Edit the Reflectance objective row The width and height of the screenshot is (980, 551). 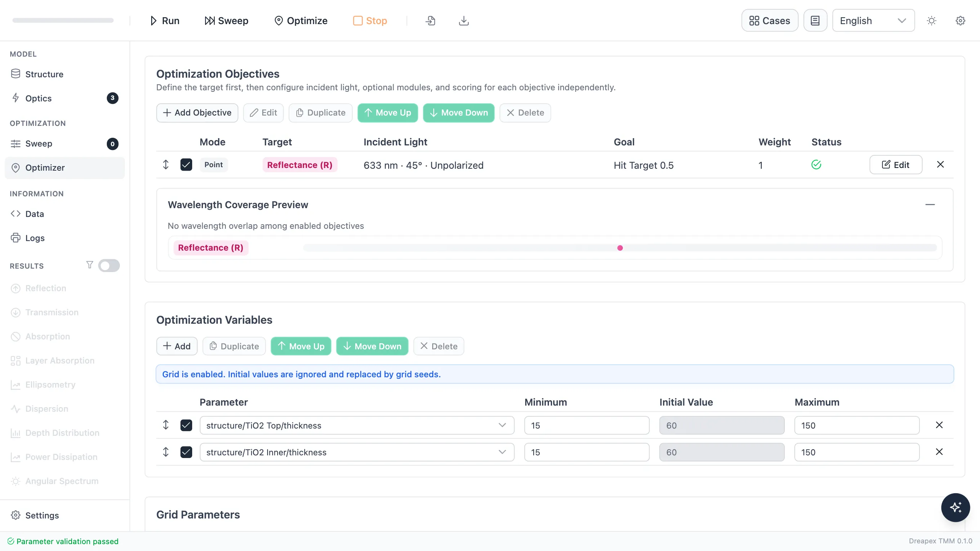point(896,165)
